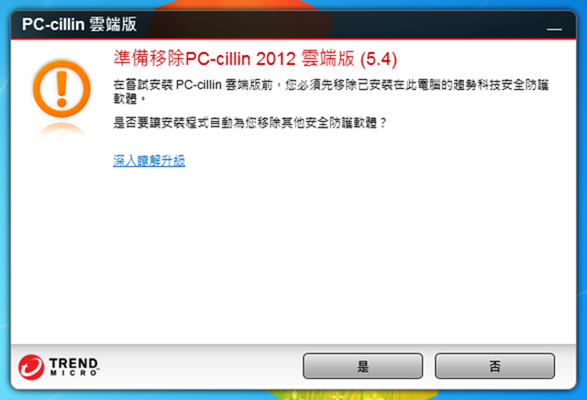The height and width of the screenshot is (400, 587).
Task: Click the green desktop wallpaper below the dialog
Action: [352, 395]
